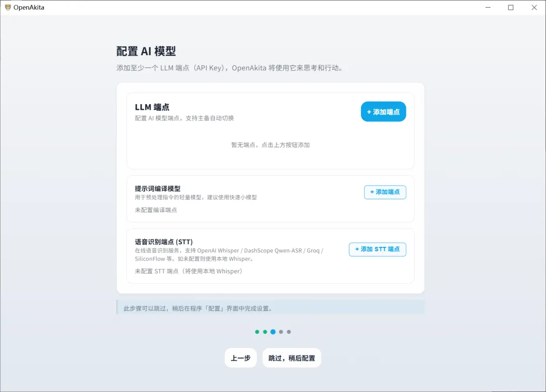546x392 pixels.
Task: Click the 未配置编译端点 status text
Action: coord(156,210)
